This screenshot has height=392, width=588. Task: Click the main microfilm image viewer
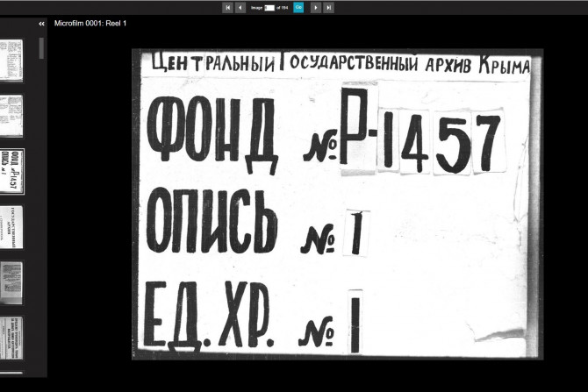click(x=337, y=203)
